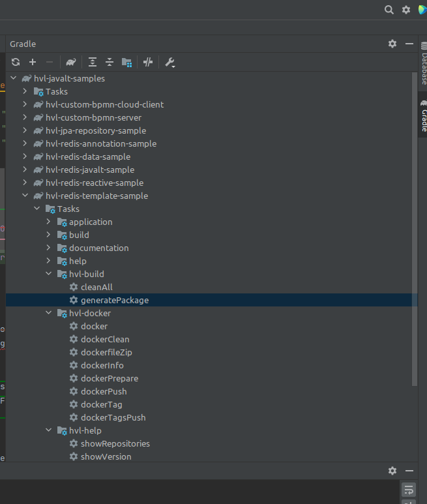Collapse the hvl-javalt-samples root node
Screen dimensions: 427x504
click(14, 78)
